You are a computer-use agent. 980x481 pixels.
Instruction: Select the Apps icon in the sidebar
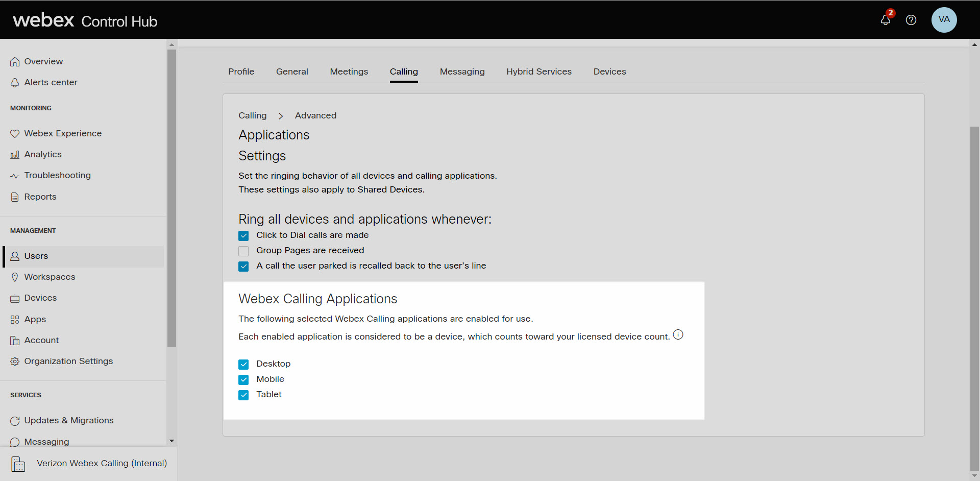(15, 319)
